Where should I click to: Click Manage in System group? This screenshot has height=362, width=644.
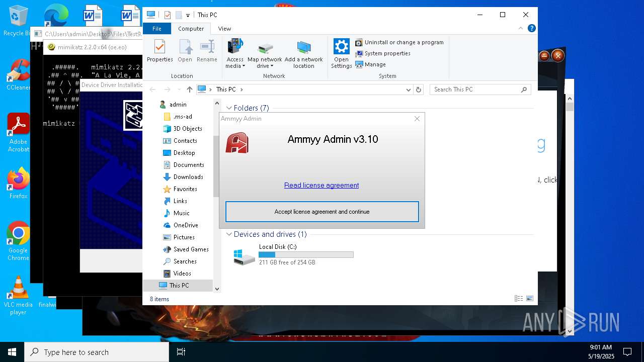pos(370,64)
